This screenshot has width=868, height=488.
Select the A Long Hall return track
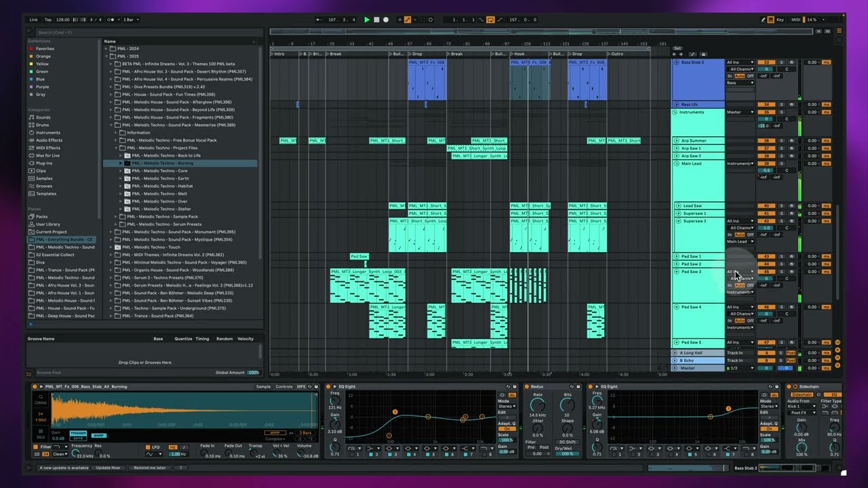click(x=698, y=352)
